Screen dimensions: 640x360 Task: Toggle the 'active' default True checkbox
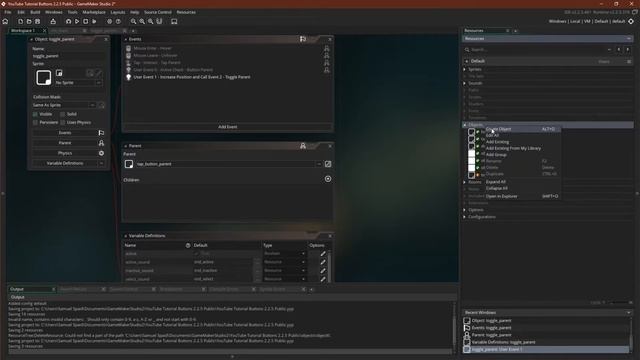pyautogui.click(x=196, y=253)
